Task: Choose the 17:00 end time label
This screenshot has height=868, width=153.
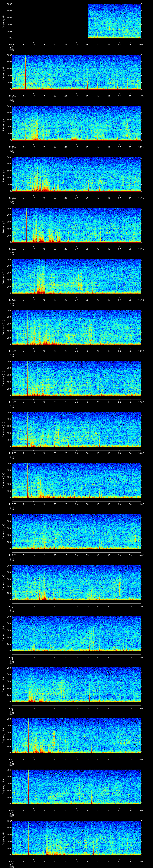Action: coord(141,402)
